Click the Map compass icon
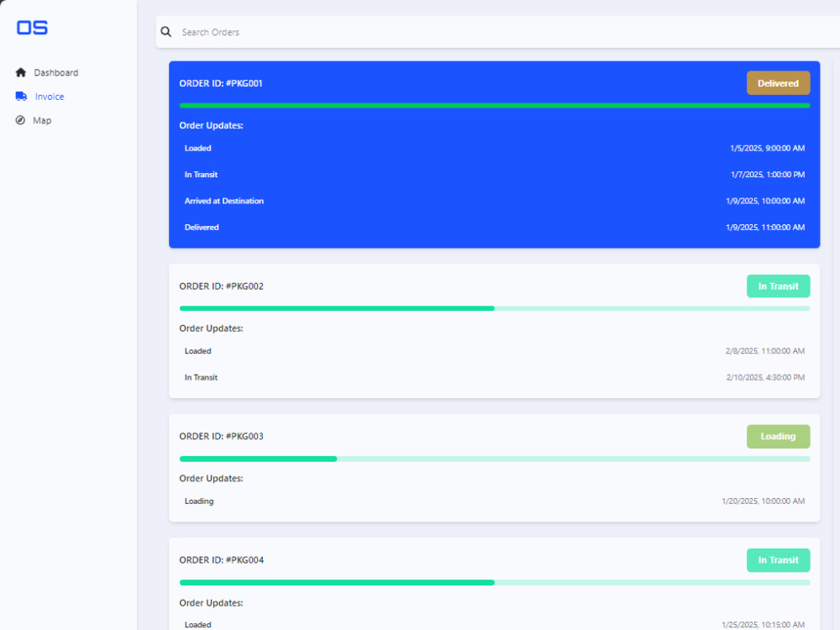840x630 pixels. (20, 120)
